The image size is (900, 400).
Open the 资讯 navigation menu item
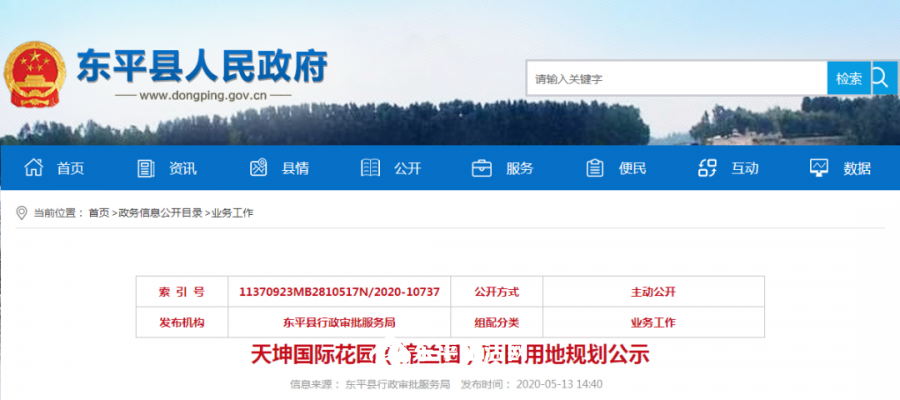(x=183, y=168)
